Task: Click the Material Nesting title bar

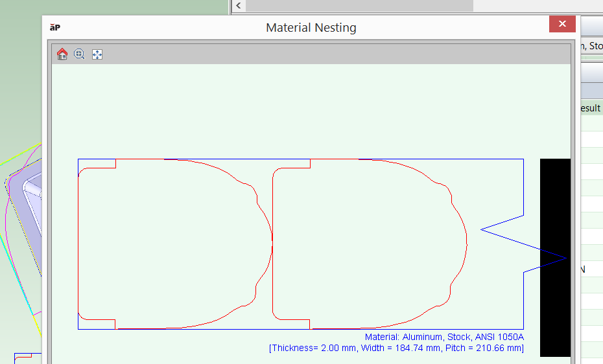Action: tap(311, 27)
